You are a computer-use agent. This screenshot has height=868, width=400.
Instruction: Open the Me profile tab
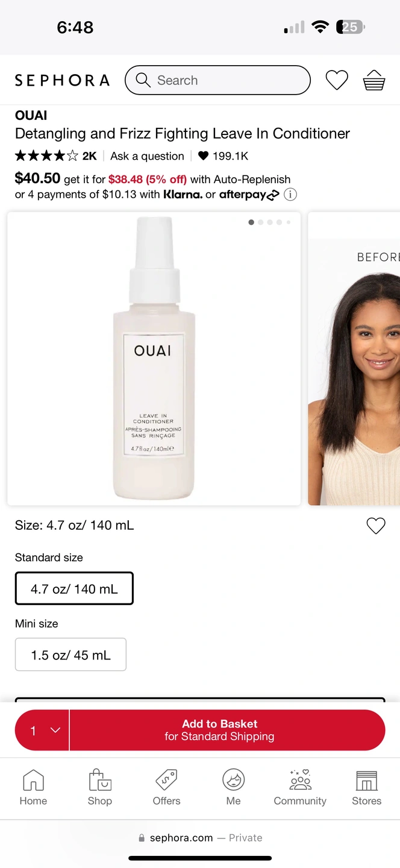click(234, 788)
